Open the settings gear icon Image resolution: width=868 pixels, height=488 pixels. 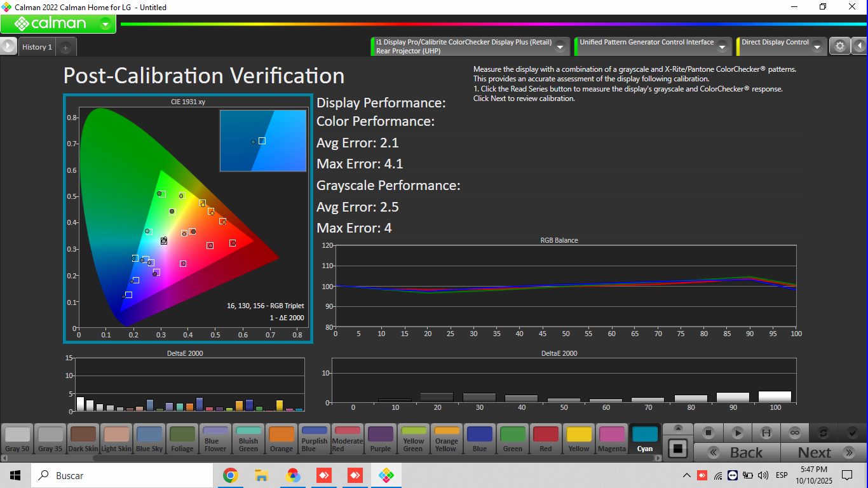point(840,46)
